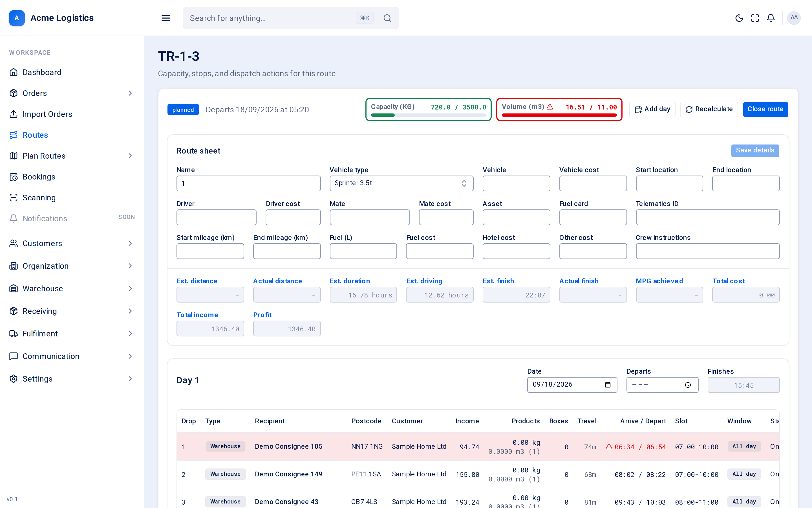Click the Acme Logistics logo icon
Image resolution: width=812 pixels, height=508 pixels.
(17, 18)
